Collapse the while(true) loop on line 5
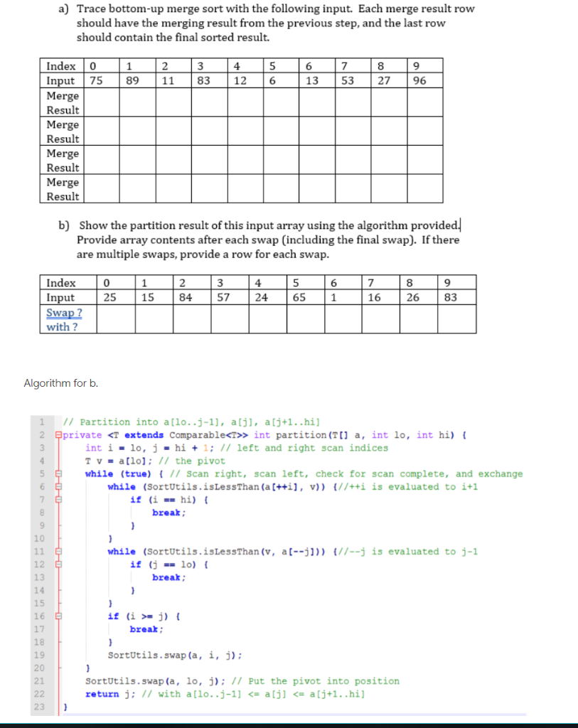 [x=58, y=473]
